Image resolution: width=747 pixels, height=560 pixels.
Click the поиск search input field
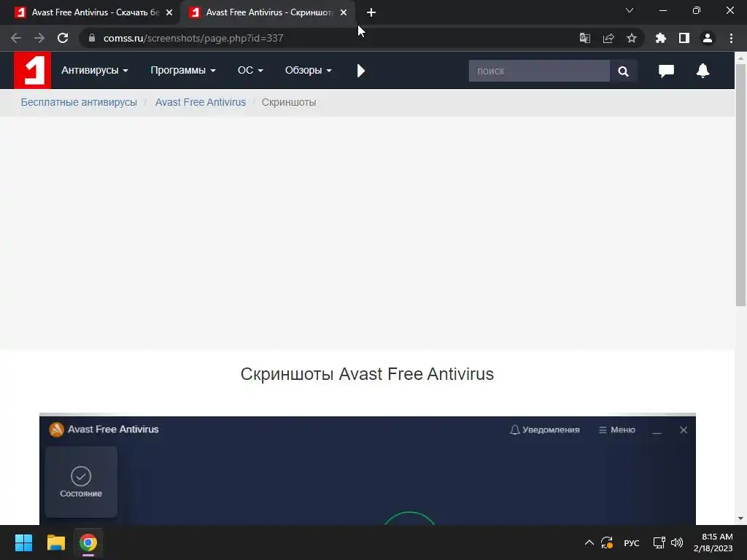tap(539, 71)
